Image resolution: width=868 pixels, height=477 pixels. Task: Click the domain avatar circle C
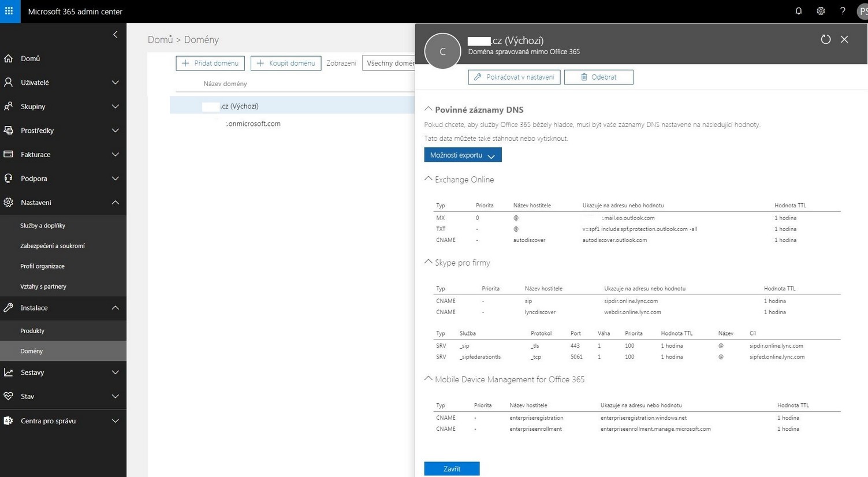(x=442, y=51)
